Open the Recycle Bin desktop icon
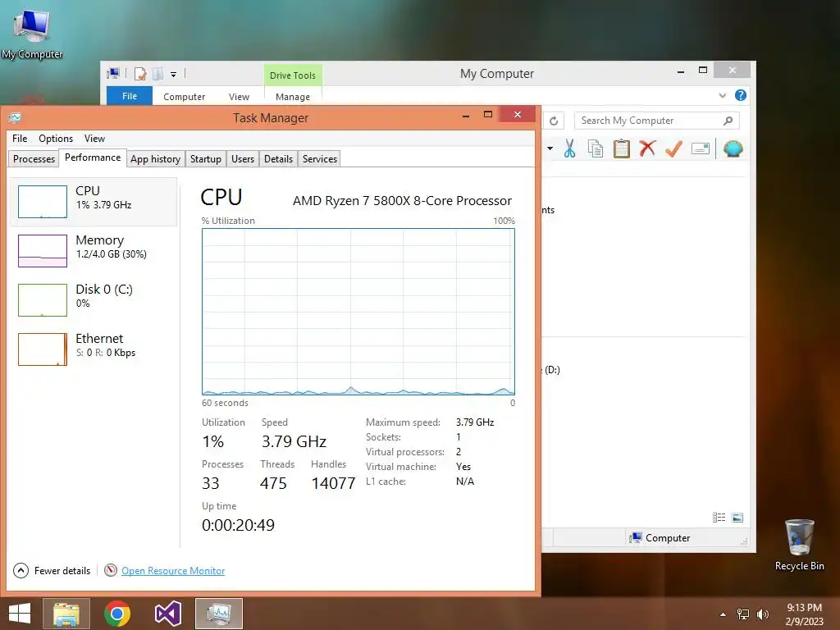840x630 pixels. pyautogui.click(x=799, y=545)
